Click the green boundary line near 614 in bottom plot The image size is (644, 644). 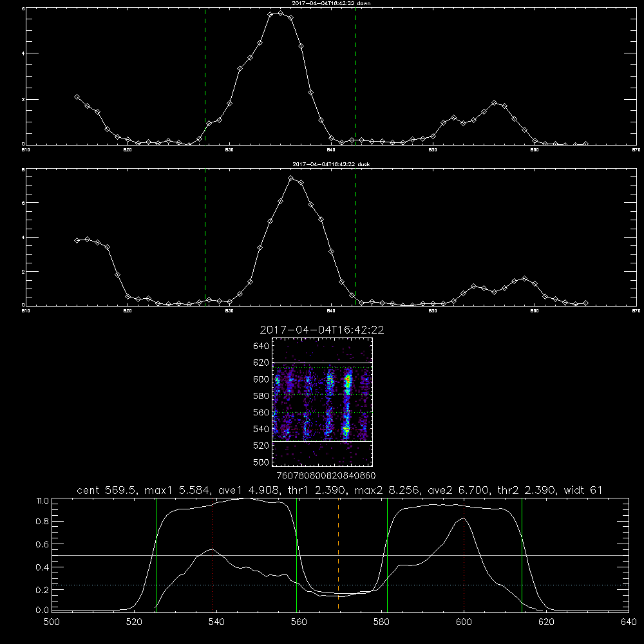(x=522, y=554)
